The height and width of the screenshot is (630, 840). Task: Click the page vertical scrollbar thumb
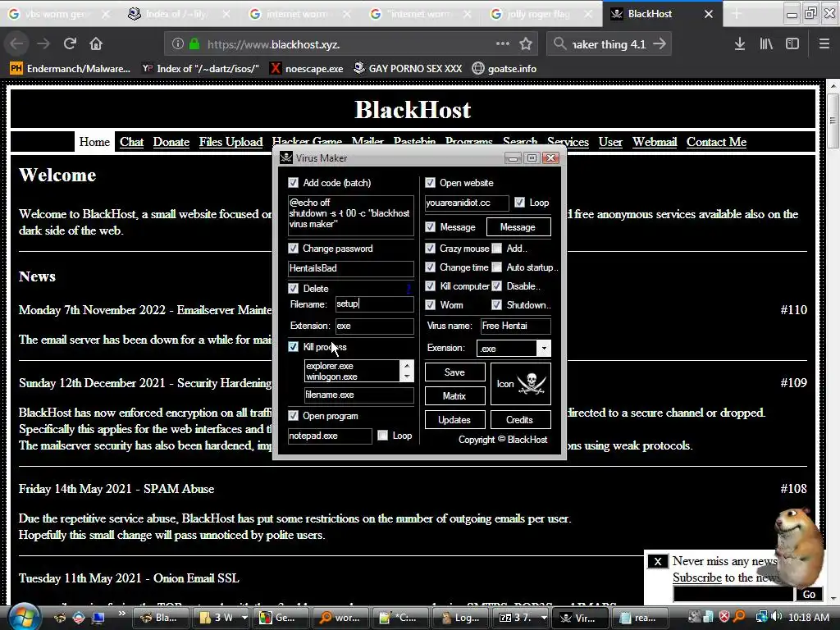click(x=833, y=121)
